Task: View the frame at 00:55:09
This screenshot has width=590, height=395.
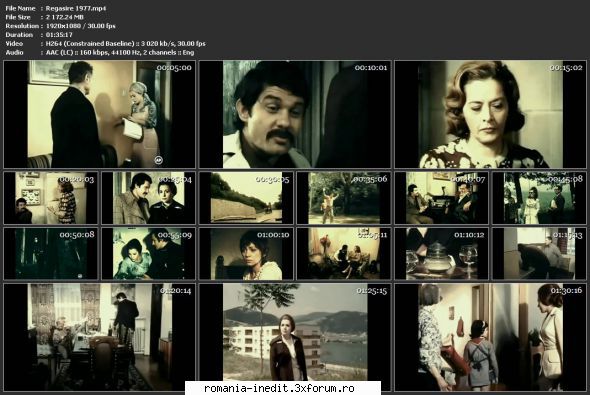Action: (x=149, y=254)
